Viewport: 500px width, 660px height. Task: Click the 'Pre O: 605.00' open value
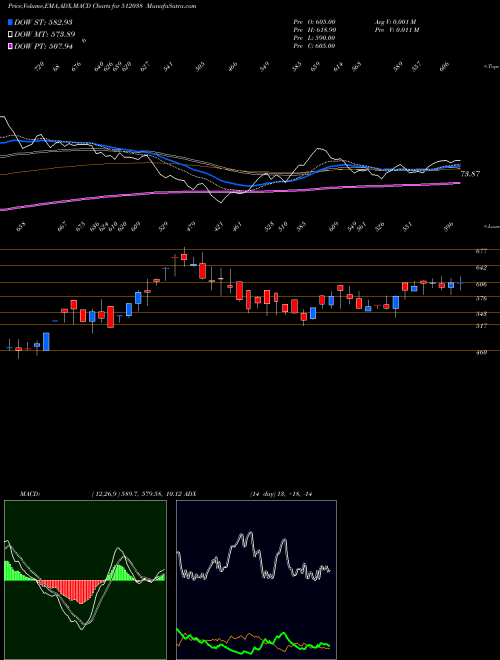pos(314,22)
